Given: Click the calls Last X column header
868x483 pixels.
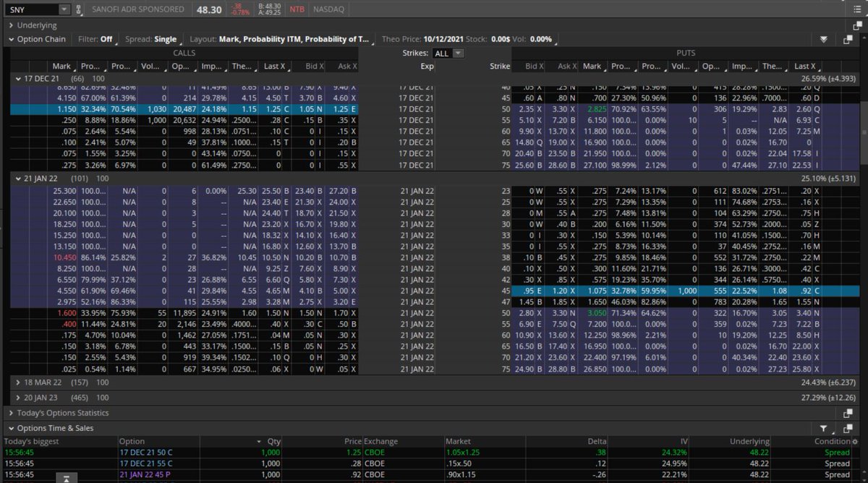Looking at the screenshot, I should (x=275, y=66).
